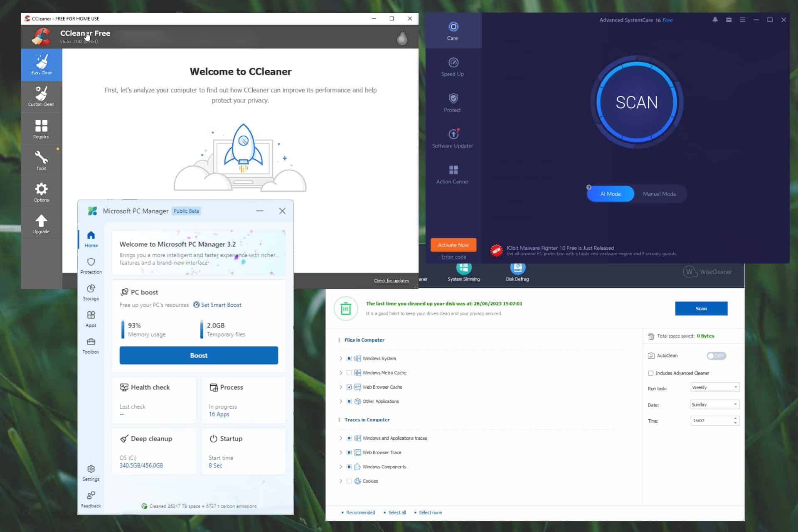This screenshot has width=798, height=532.
Task: Click the help question mark near AI Mode
Action: click(x=589, y=187)
